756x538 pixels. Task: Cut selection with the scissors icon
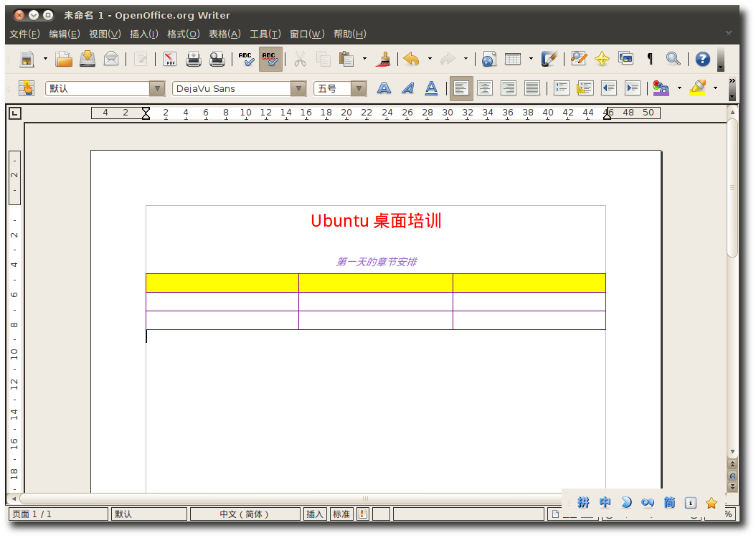(300, 60)
